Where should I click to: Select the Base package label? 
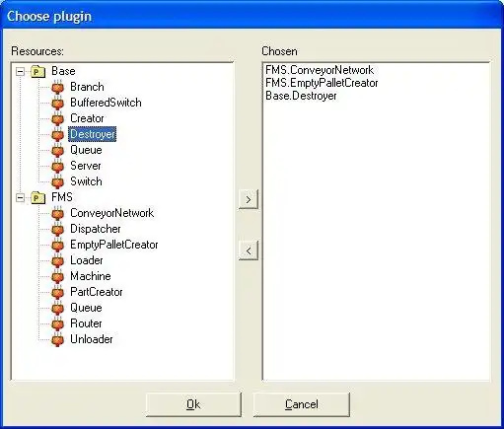point(63,71)
